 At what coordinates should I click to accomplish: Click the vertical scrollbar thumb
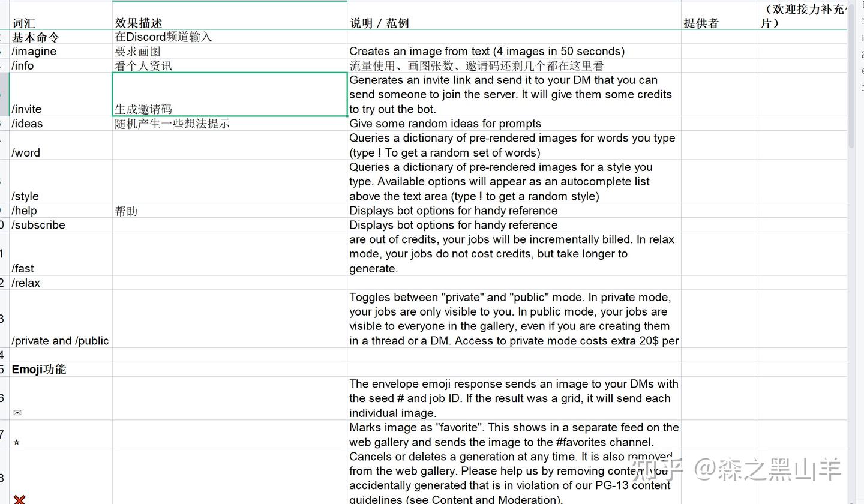pos(851,77)
